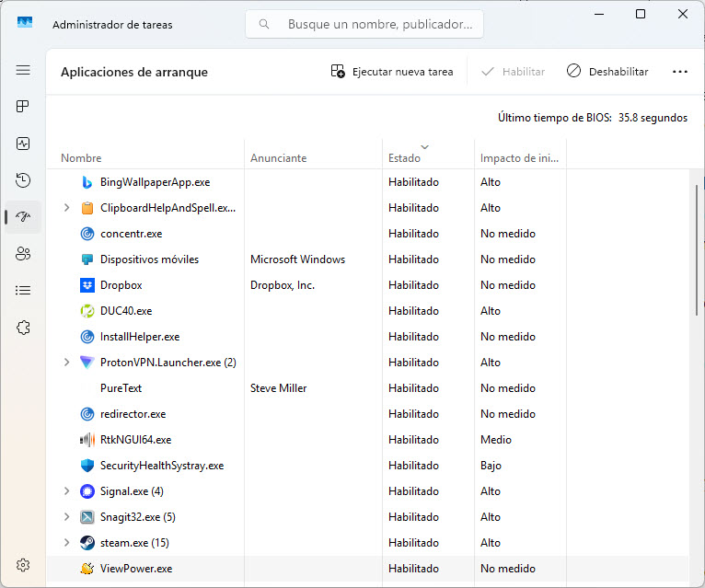Open the Details list icon
Screen dimensions: 705x588
[x=23, y=291]
